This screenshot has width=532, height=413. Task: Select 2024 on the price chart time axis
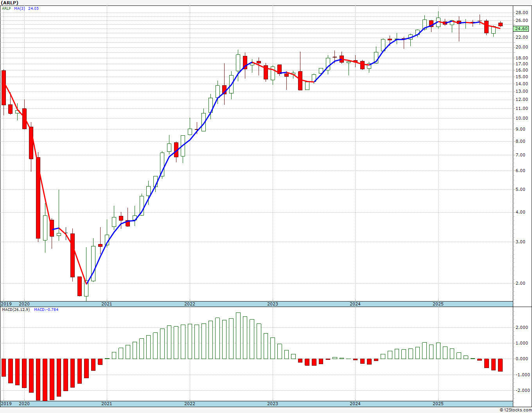(355, 304)
